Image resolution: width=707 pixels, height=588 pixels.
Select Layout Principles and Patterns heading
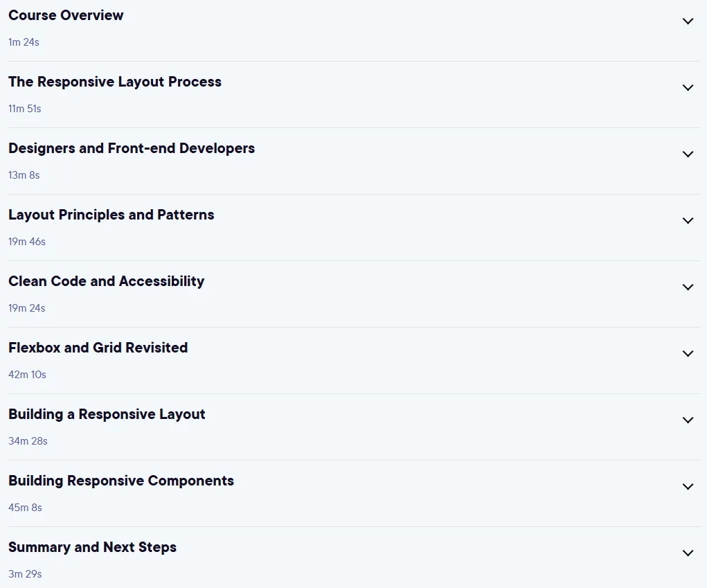click(111, 215)
